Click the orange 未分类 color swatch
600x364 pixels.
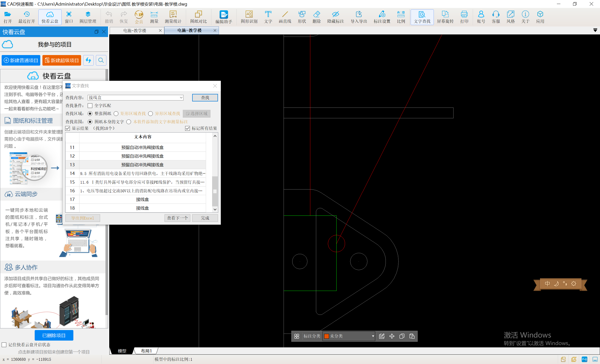pyautogui.click(x=326, y=336)
